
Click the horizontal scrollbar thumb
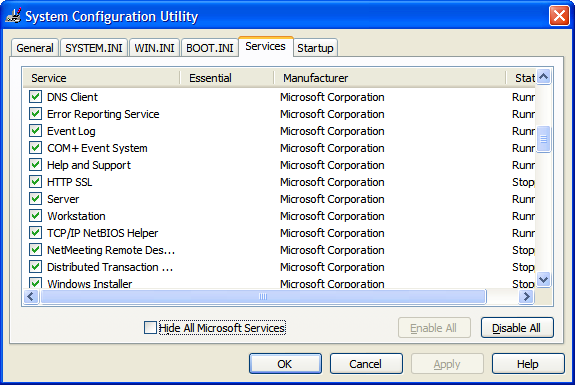tap(263, 296)
